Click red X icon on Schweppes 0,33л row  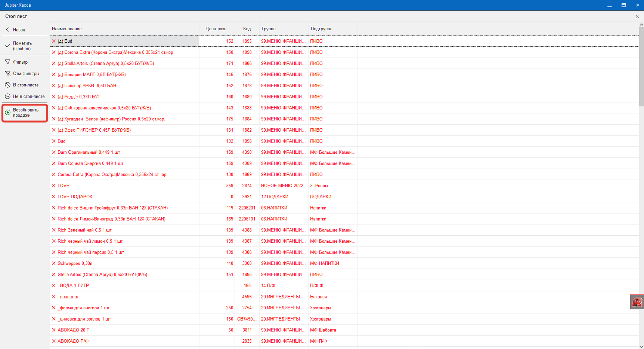click(54, 263)
